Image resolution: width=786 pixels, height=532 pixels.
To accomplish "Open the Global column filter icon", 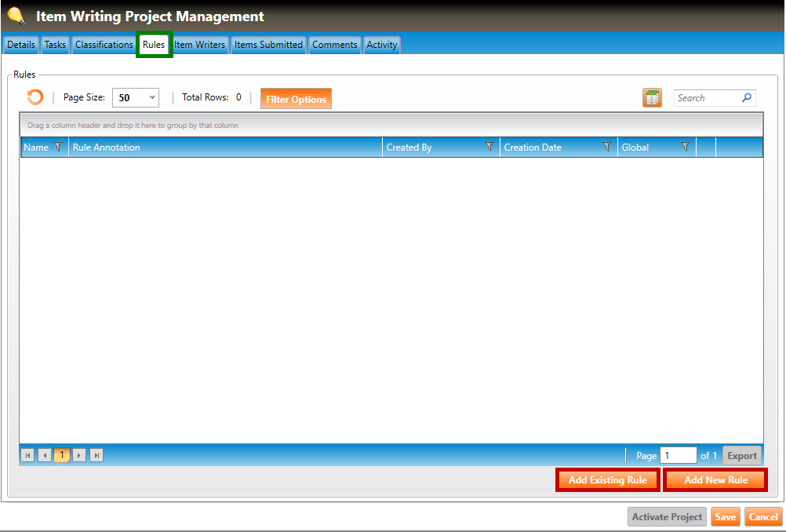I will pyautogui.click(x=686, y=147).
